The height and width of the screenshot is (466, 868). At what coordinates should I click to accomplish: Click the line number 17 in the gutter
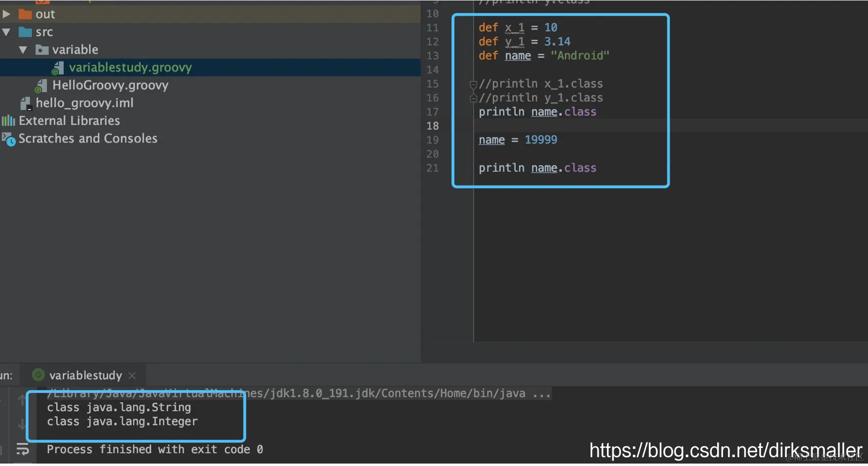[x=433, y=112]
